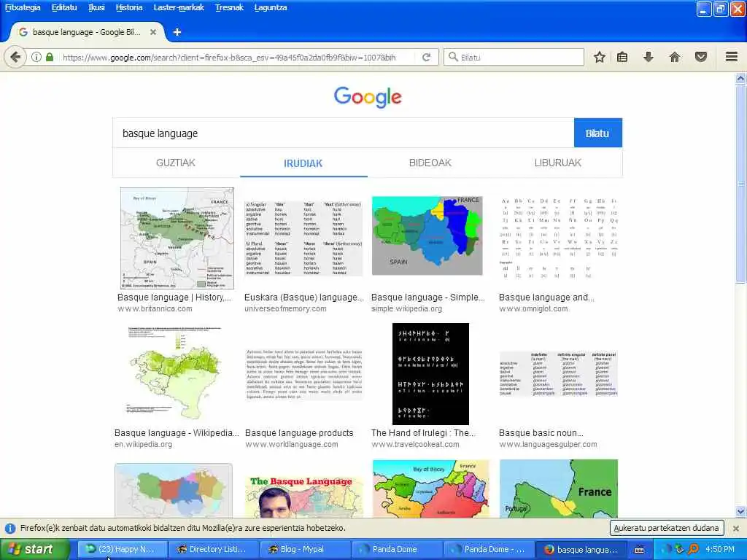Open the bookmarks list icon
The width and height of the screenshot is (747, 560).
(x=622, y=58)
